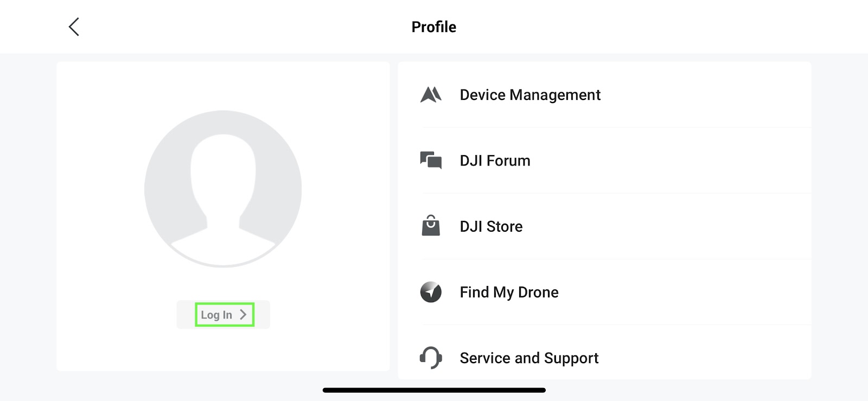Click the DJI Store shopping bag icon

(x=431, y=226)
